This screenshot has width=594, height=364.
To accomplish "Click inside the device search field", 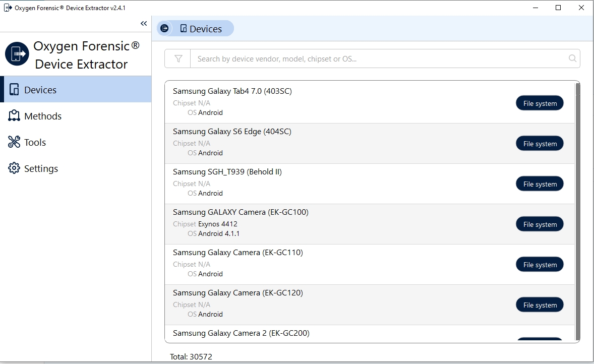I will click(x=353, y=58).
